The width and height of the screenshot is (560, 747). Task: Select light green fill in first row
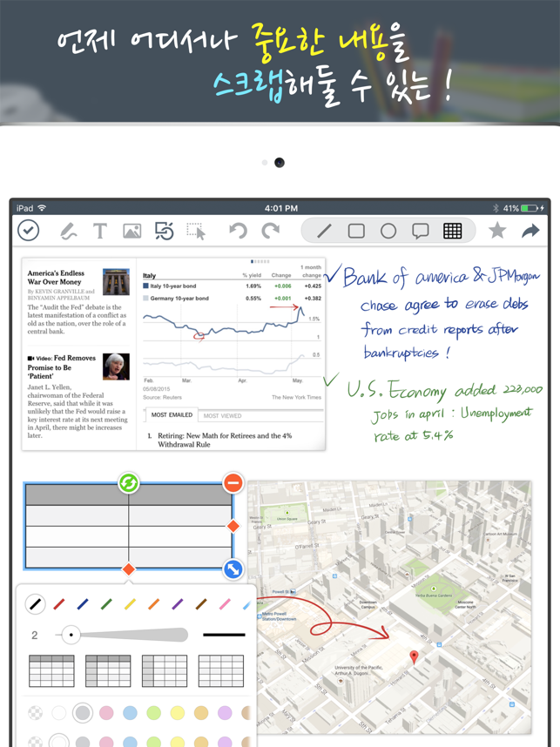click(x=153, y=713)
